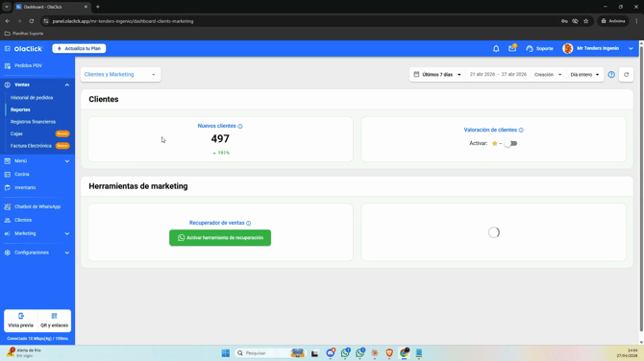The width and height of the screenshot is (644, 361).
Task: Bookmark this page with star icon
Action: click(586, 21)
